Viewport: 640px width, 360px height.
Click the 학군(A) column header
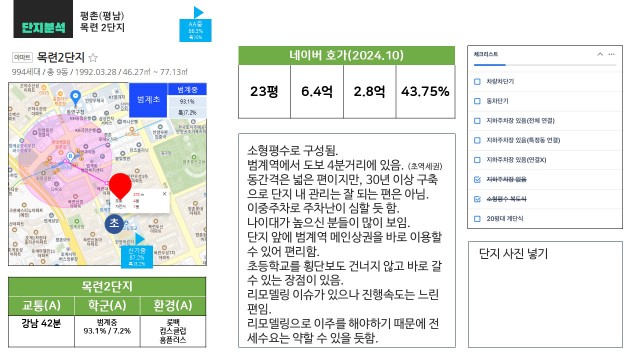point(107,306)
